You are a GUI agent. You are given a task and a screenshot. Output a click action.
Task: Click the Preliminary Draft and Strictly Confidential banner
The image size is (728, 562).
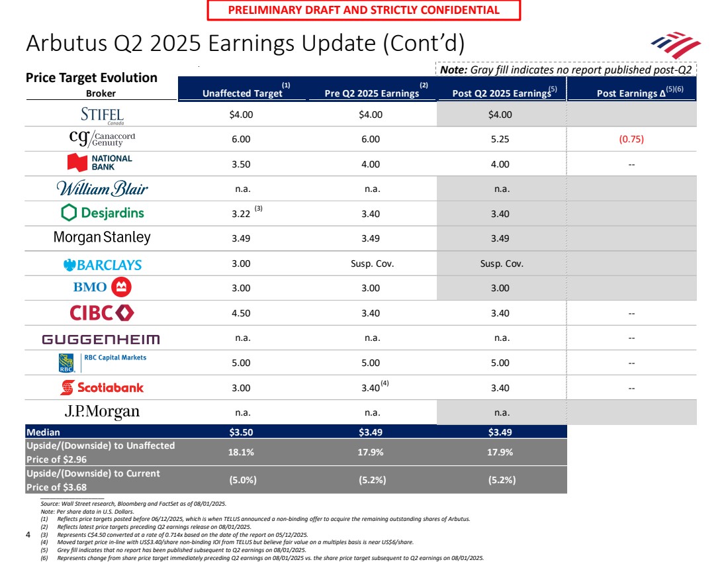(363, 10)
